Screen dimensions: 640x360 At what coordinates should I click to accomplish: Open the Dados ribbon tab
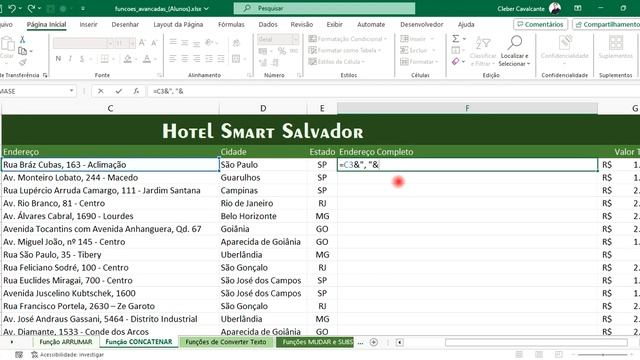(268, 24)
